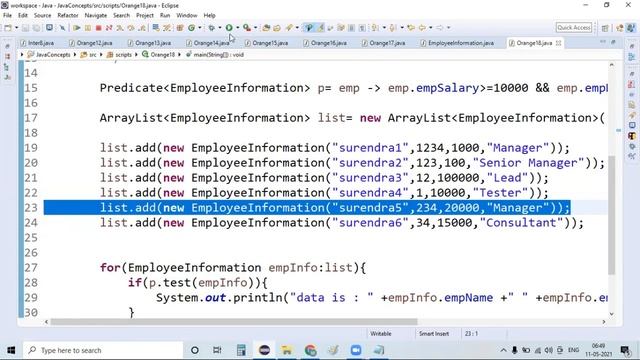This screenshot has height=360, width=640.
Task: Click the Next Annotation icon
Action: [x=375, y=28]
